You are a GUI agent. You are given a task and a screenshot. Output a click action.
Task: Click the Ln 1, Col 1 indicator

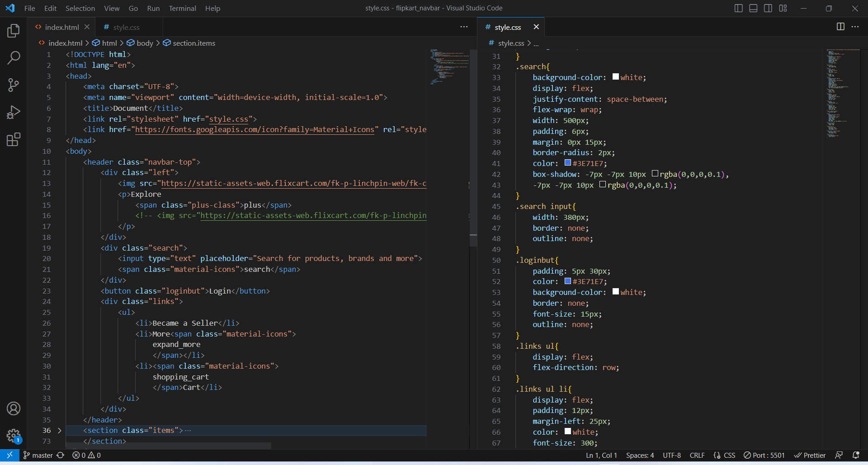click(601, 455)
